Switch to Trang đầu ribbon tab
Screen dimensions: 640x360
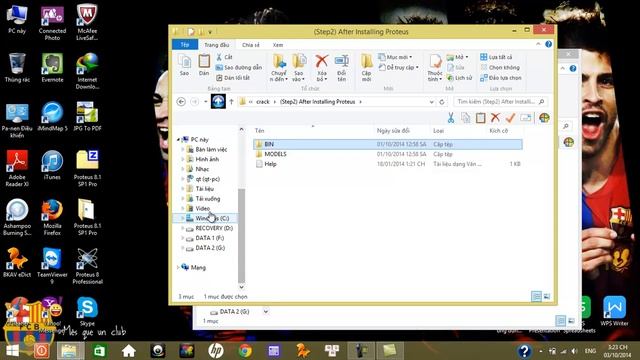coord(216,45)
